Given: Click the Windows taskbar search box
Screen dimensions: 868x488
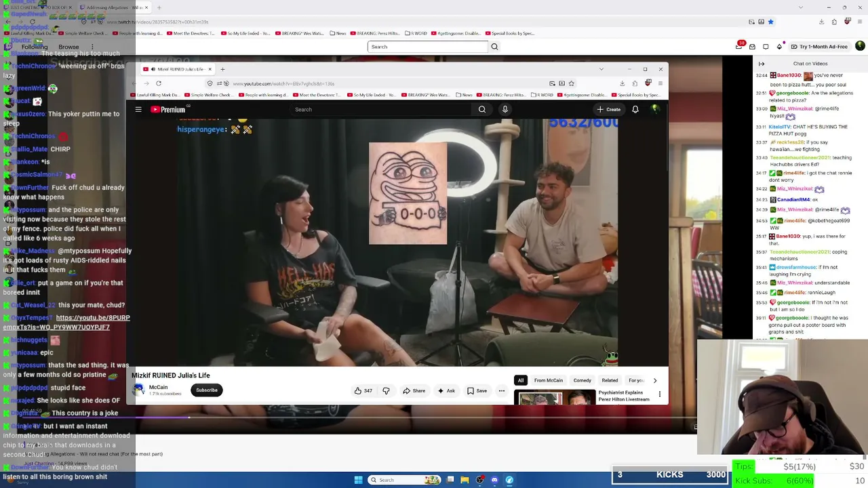Looking at the screenshot, I should tap(405, 480).
